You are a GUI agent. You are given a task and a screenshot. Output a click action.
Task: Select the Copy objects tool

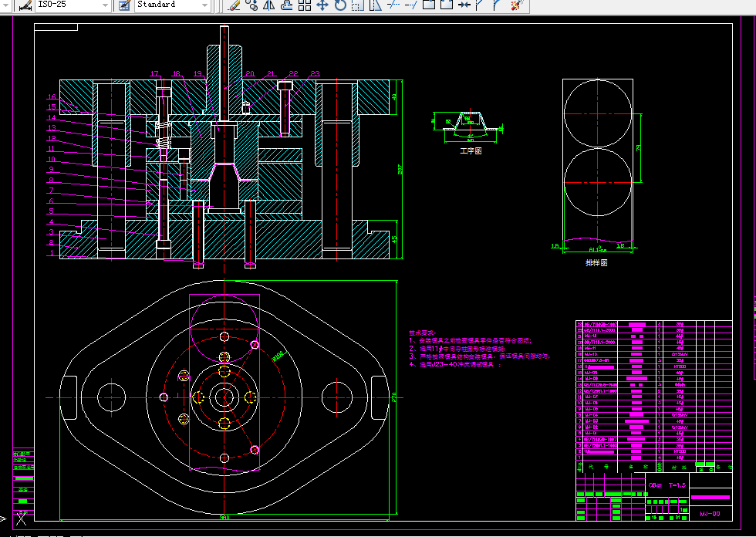[x=251, y=5]
